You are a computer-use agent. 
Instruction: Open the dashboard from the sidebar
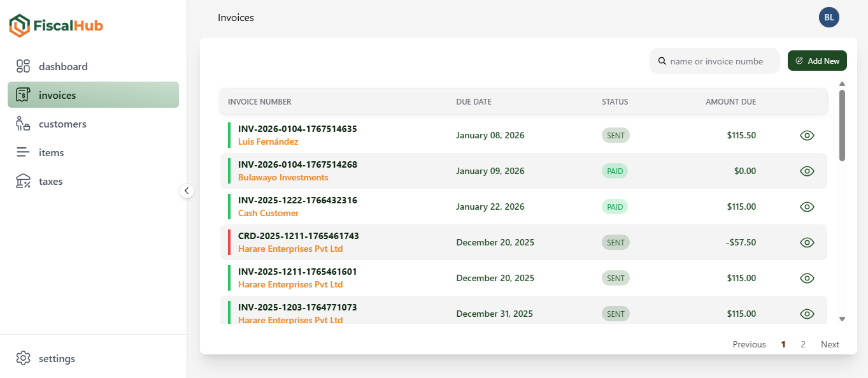tap(24, 66)
